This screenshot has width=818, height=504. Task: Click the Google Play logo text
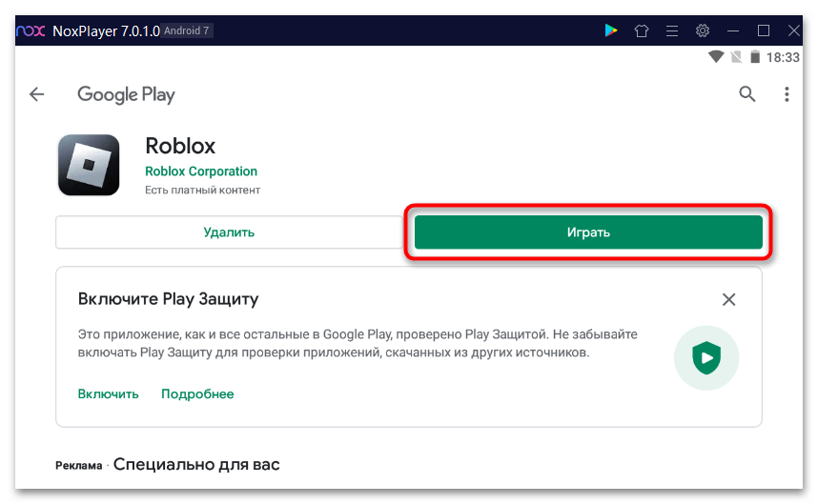[x=126, y=94]
